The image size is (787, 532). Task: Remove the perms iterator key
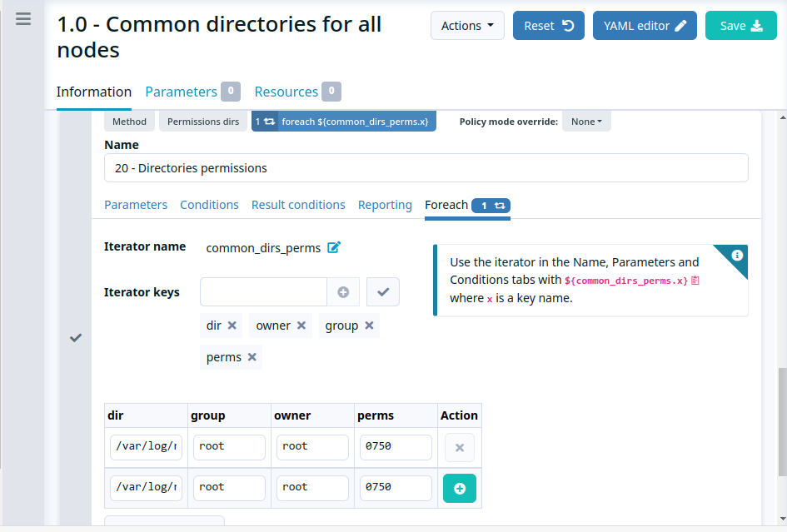click(x=252, y=357)
